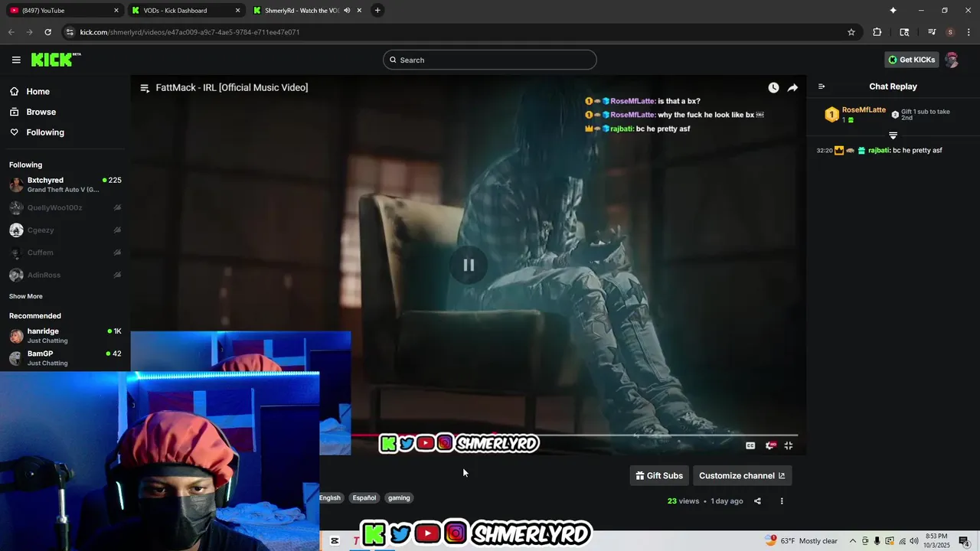
Task: Select the Español tag
Action: (364, 498)
